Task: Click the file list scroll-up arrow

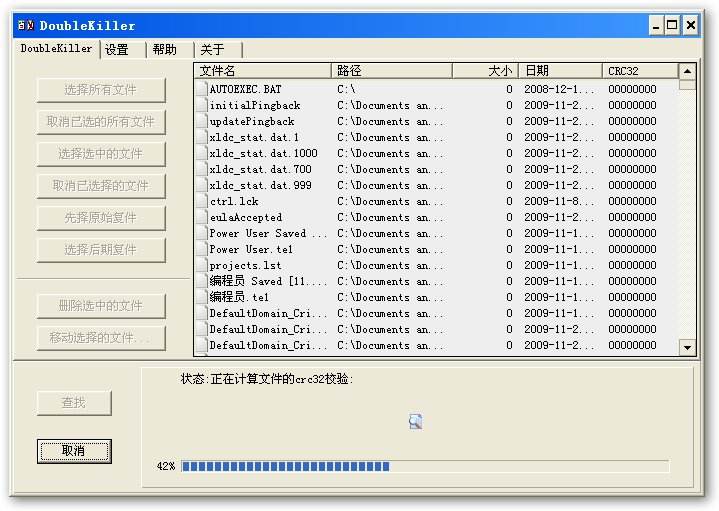Action: coord(687,72)
